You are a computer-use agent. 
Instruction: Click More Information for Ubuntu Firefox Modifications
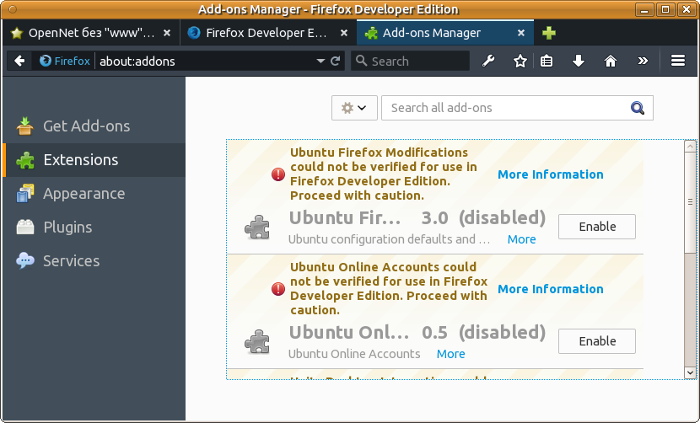[x=550, y=175]
